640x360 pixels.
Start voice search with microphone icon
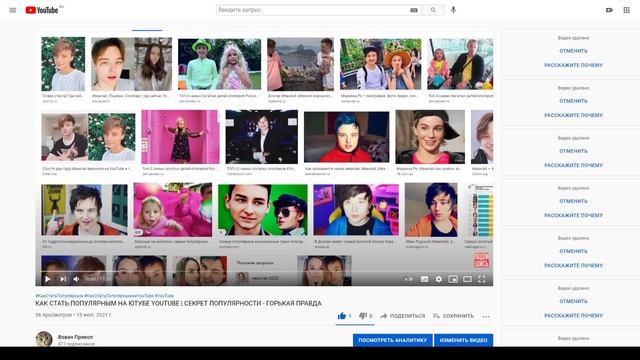tap(453, 10)
